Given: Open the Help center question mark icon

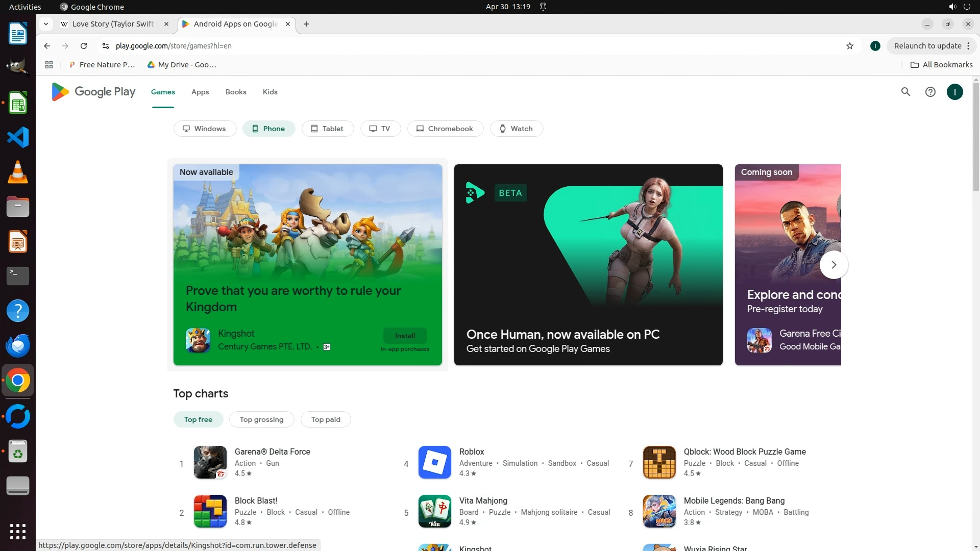Looking at the screenshot, I should pyautogui.click(x=930, y=92).
